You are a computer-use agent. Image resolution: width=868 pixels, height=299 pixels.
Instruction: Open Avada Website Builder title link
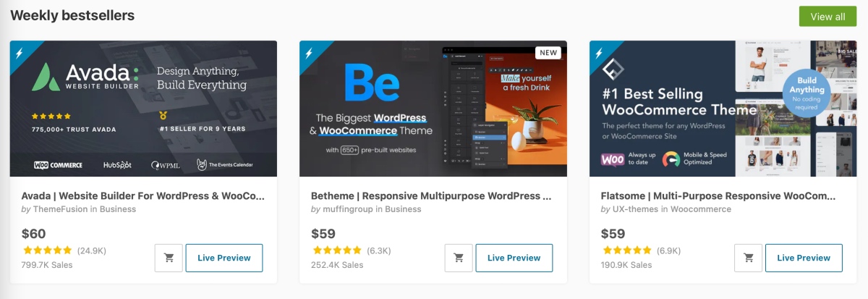[143, 195]
